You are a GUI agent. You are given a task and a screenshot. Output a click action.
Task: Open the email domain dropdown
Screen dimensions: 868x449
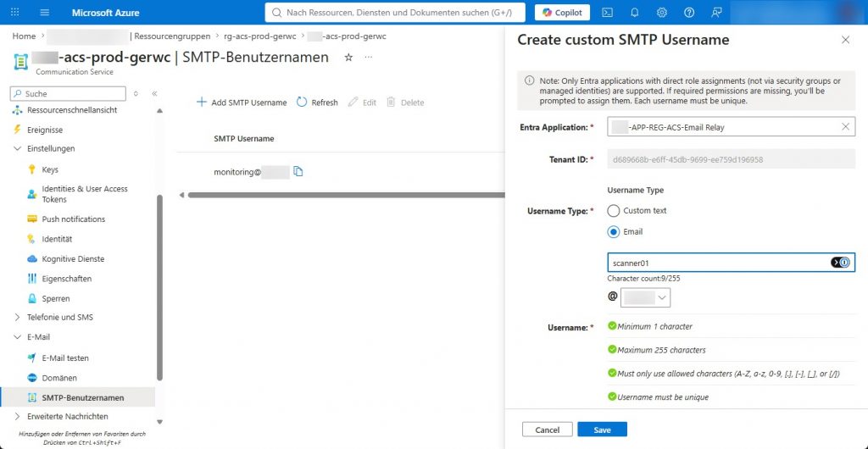coord(645,297)
